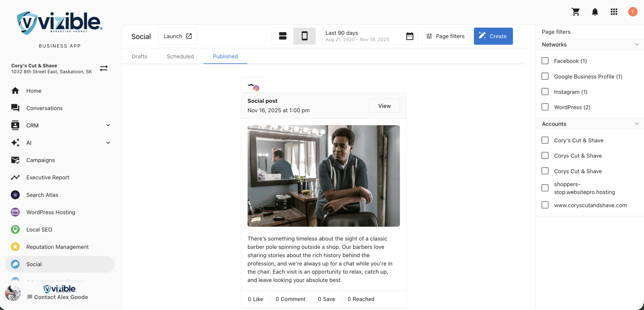Click the barber post image thumbnail

(x=324, y=176)
